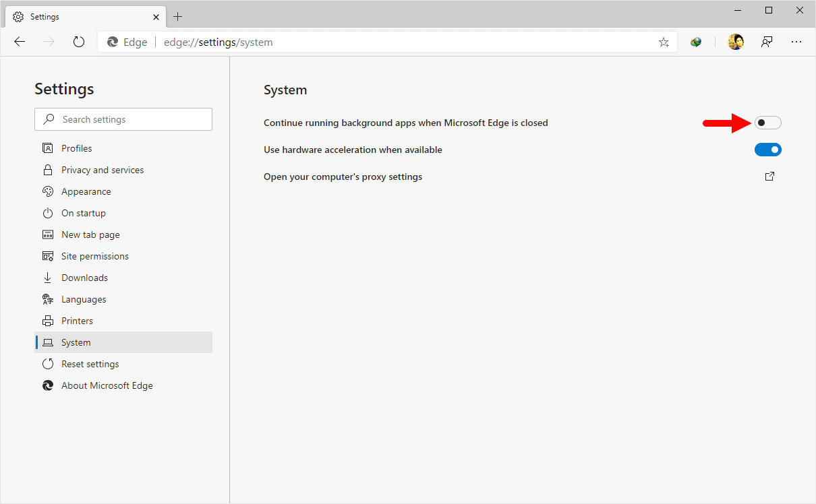The image size is (816, 504).
Task: Go to Downloads settings
Action: coord(123,278)
